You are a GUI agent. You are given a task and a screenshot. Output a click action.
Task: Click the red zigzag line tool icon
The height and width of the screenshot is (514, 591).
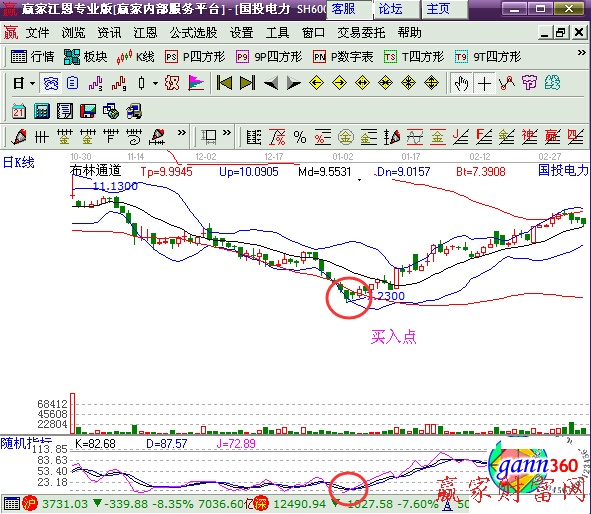pos(507,83)
